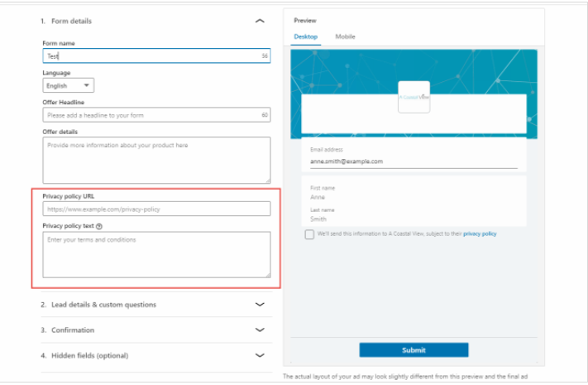Open the privacy policy link
Image resolution: width=588 pixels, height=385 pixels.
[480, 234]
